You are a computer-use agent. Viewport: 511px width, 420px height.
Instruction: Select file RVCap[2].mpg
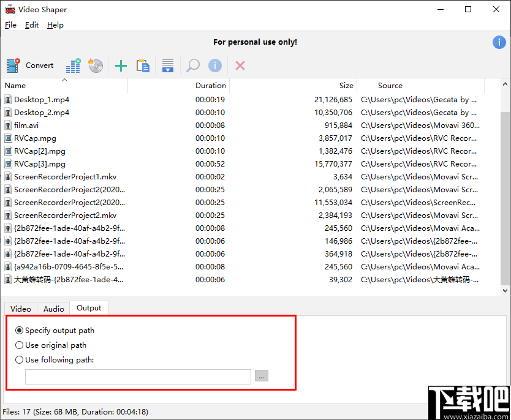[x=40, y=151]
